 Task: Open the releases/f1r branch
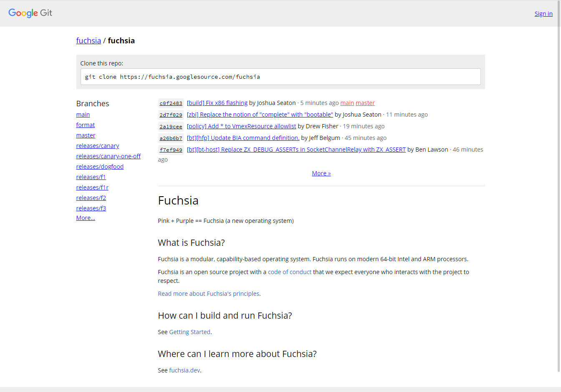coord(92,187)
